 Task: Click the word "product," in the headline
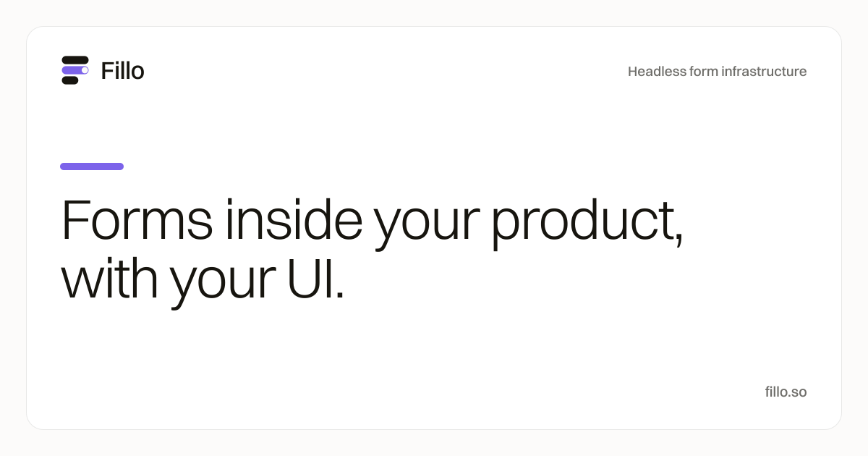pyautogui.click(x=587, y=224)
